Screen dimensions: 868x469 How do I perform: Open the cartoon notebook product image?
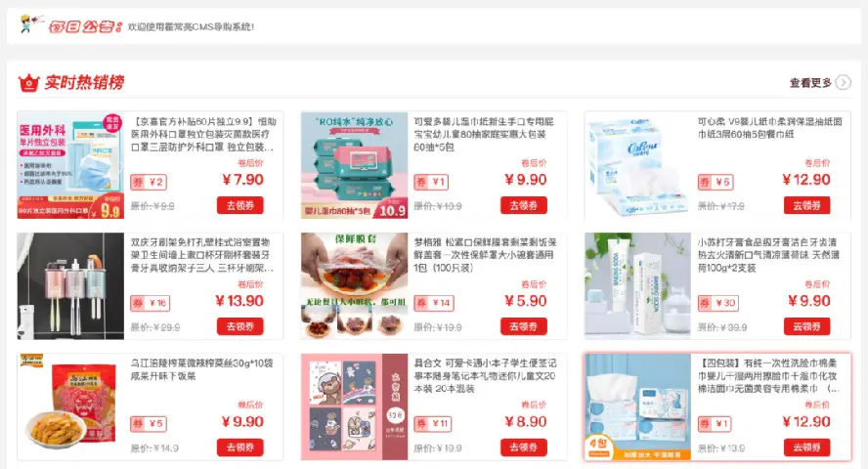(354, 406)
